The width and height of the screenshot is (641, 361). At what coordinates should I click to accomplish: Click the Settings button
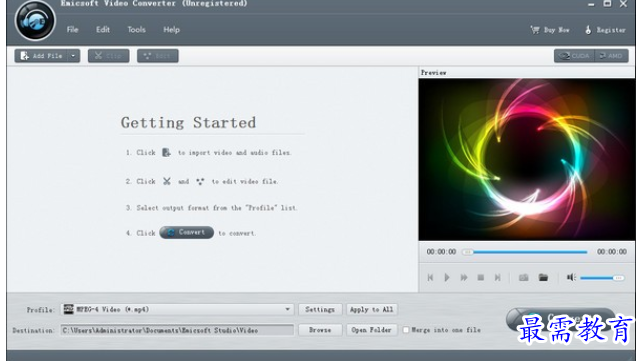coord(320,309)
